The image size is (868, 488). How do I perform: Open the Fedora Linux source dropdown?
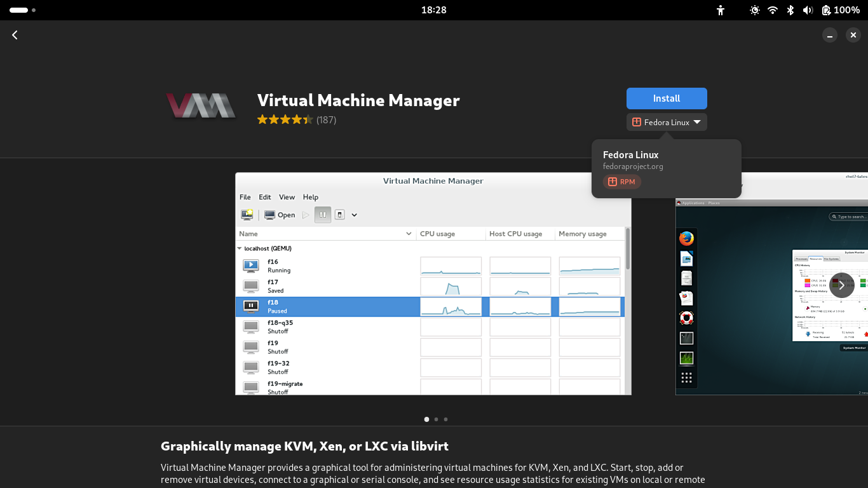click(667, 122)
